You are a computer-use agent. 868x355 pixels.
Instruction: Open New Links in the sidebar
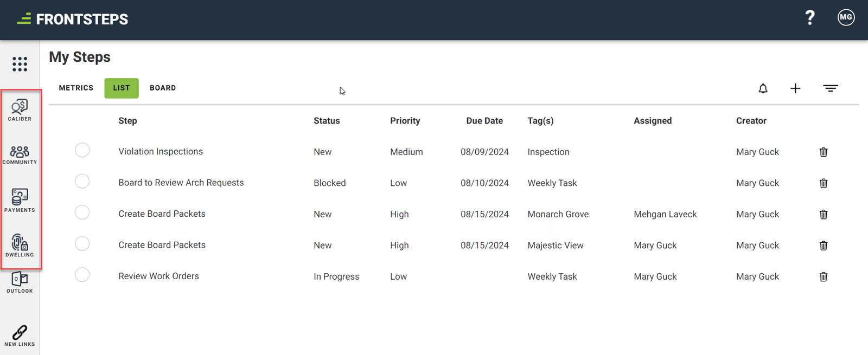20,336
